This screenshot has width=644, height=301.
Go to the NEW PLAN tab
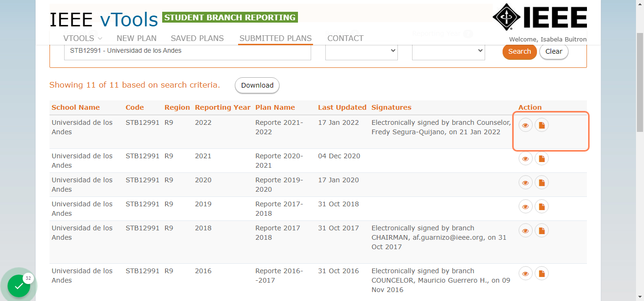[x=137, y=38]
